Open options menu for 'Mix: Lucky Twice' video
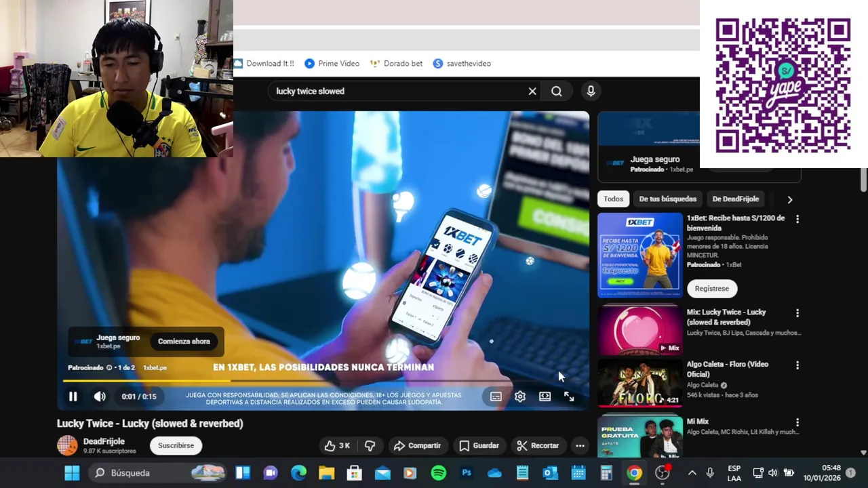 797,313
